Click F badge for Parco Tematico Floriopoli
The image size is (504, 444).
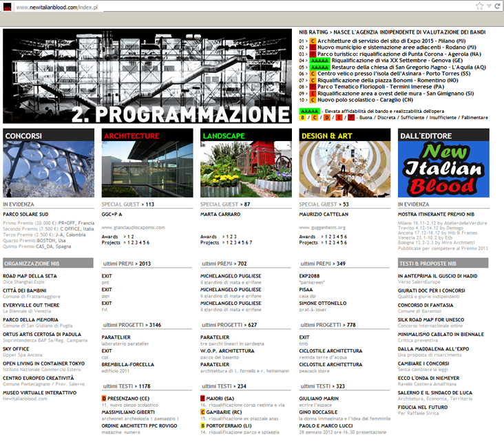coord(313,87)
